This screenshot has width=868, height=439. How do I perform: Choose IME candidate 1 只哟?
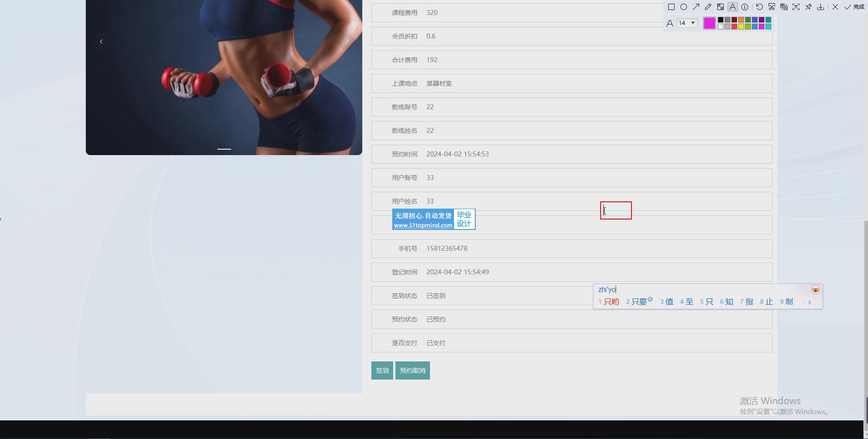tap(609, 302)
